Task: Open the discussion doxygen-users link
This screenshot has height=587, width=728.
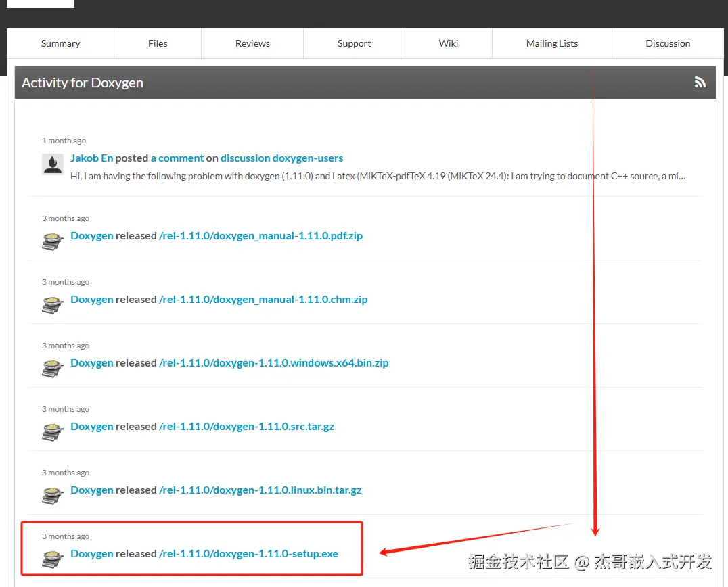Action: click(x=282, y=158)
